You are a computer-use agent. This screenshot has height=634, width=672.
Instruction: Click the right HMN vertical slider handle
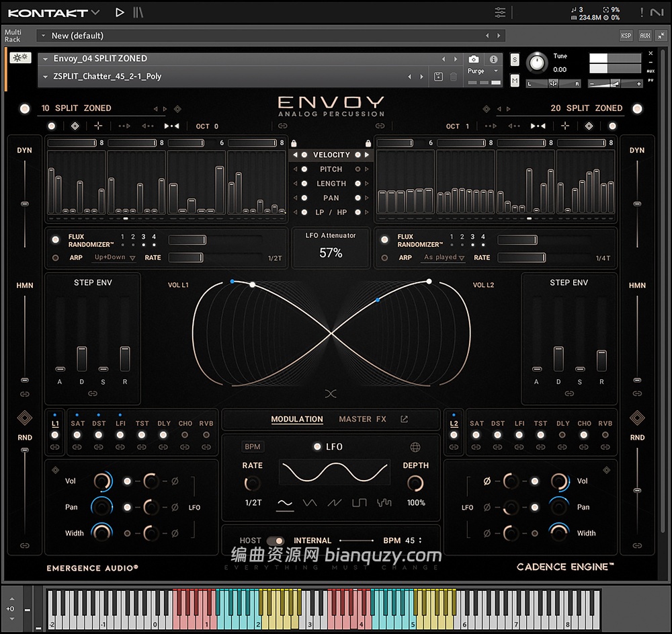pyautogui.click(x=637, y=381)
